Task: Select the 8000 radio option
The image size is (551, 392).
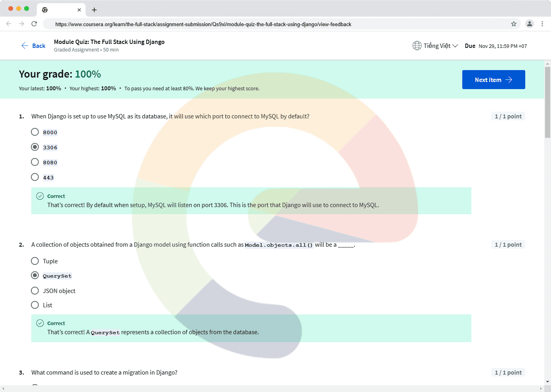Action: (35, 132)
